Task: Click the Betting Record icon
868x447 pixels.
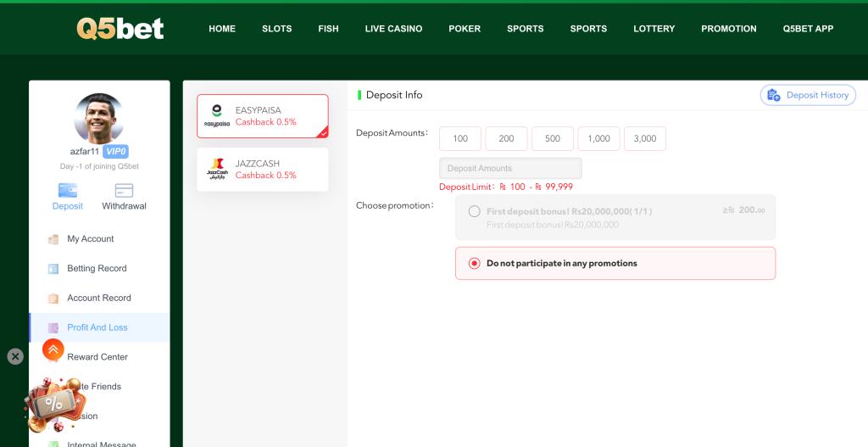Action: (53, 269)
